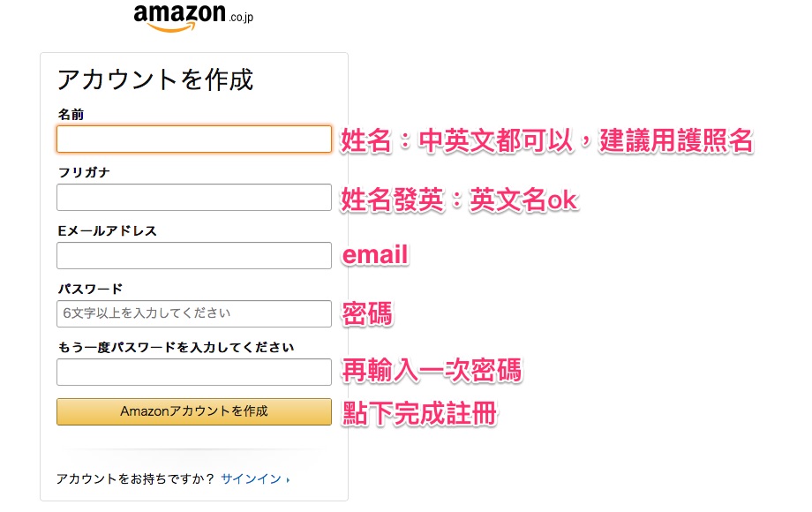The height and width of the screenshot is (512, 812).
Task: Click the 名前 field label
Action: [x=71, y=115]
